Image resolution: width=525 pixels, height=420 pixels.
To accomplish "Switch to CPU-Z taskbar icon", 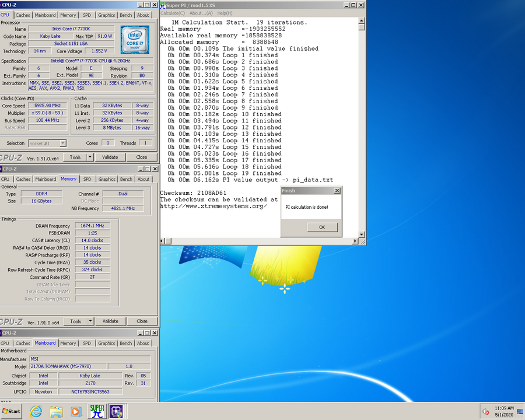I will pyautogui.click(x=116, y=412).
